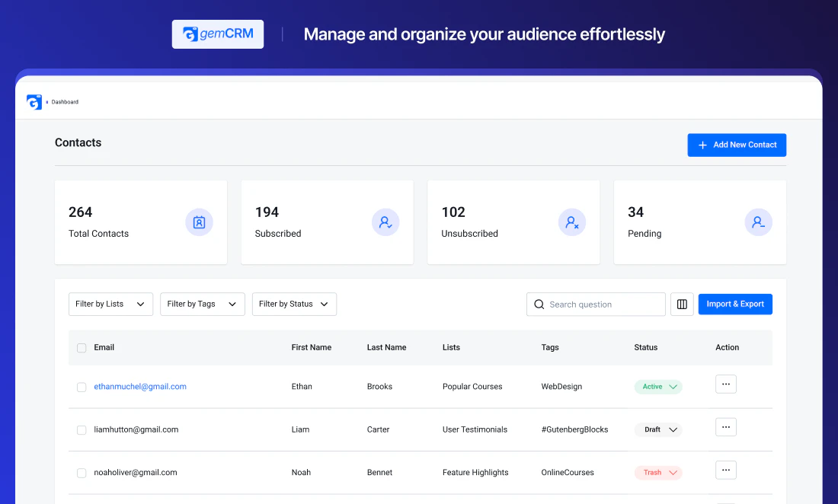Image resolution: width=838 pixels, height=504 pixels.
Task: Click the 102 Unsubscribed card
Action: (x=513, y=222)
